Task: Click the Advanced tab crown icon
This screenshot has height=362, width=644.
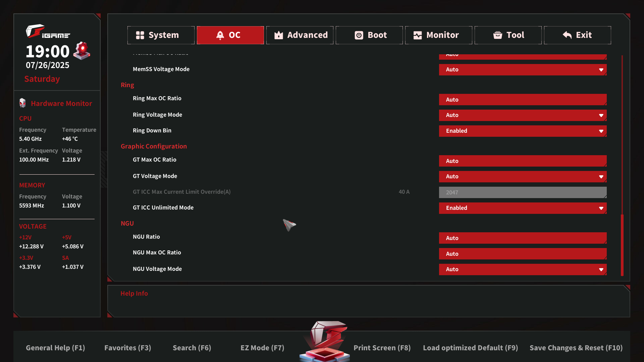Action: 278,35
